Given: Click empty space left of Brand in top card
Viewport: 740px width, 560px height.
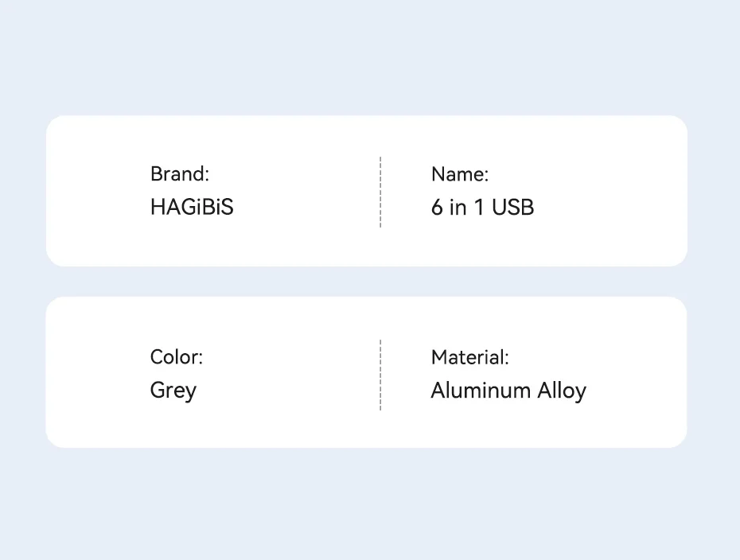Looking at the screenshot, I should (95, 191).
